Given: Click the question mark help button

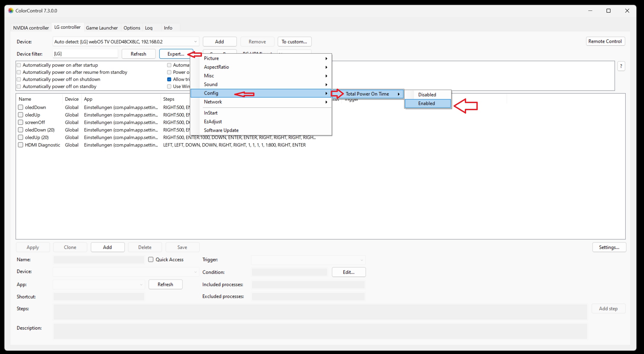Looking at the screenshot, I should point(621,66).
